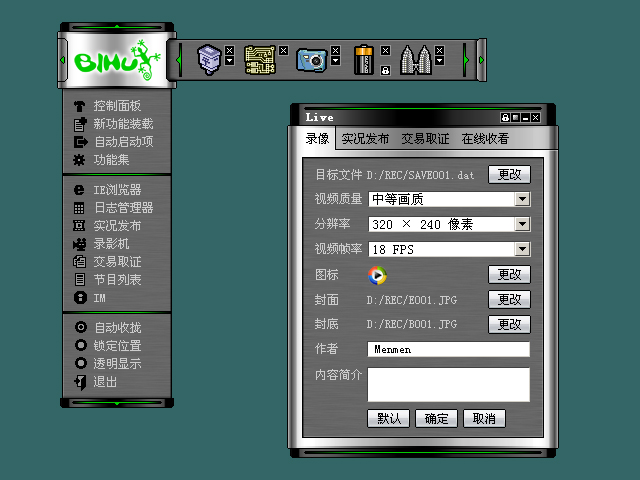640x480 pixels.
Task: Click the green left arrow inside toolbar strip
Action: (x=179, y=60)
